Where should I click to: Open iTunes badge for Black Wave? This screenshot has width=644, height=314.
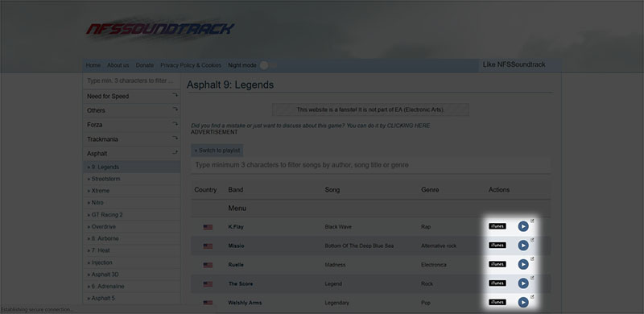tap(497, 226)
